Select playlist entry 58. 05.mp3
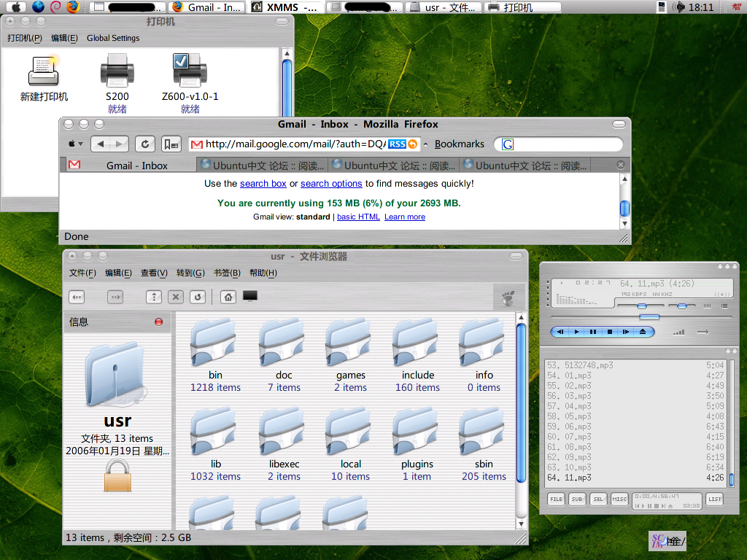 (635, 416)
